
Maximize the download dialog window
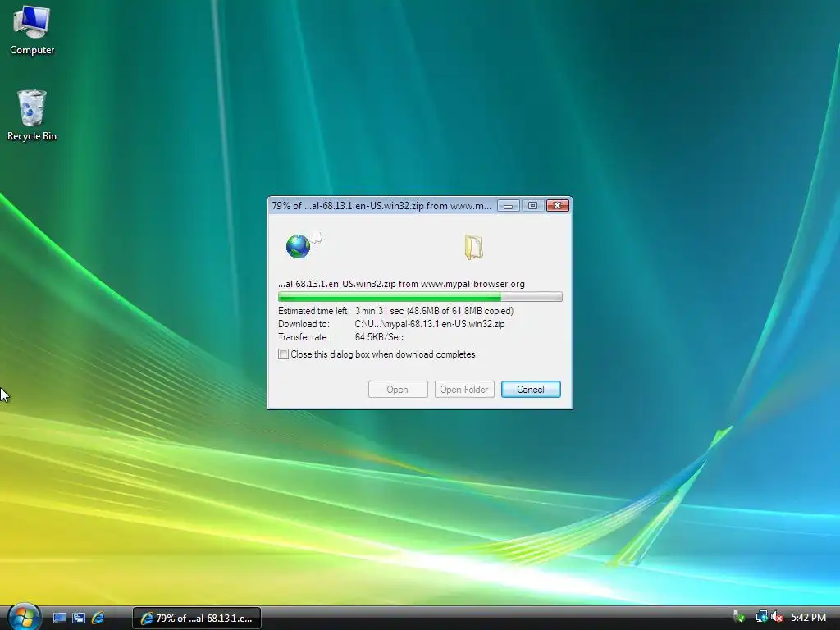533,206
